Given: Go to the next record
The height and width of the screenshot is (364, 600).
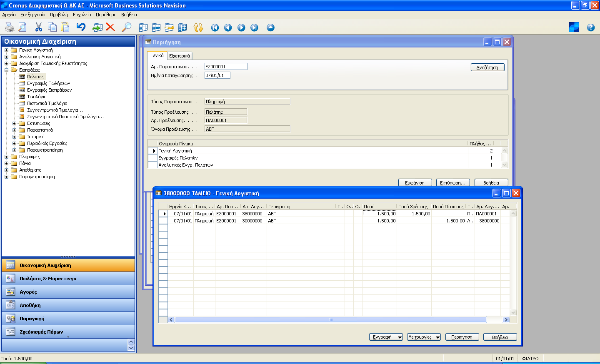Looking at the screenshot, I should tap(241, 27).
